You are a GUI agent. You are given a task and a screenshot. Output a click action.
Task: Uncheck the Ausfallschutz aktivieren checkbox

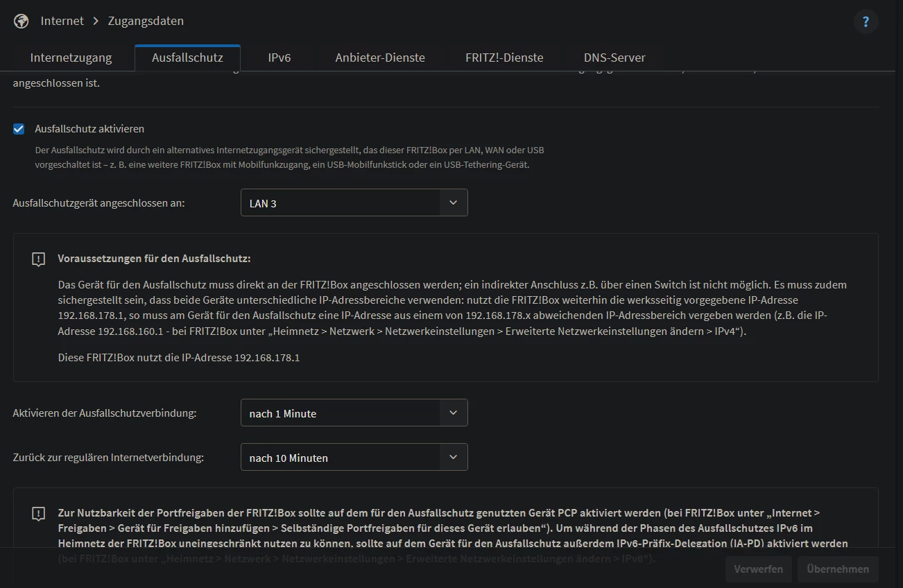point(19,129)
